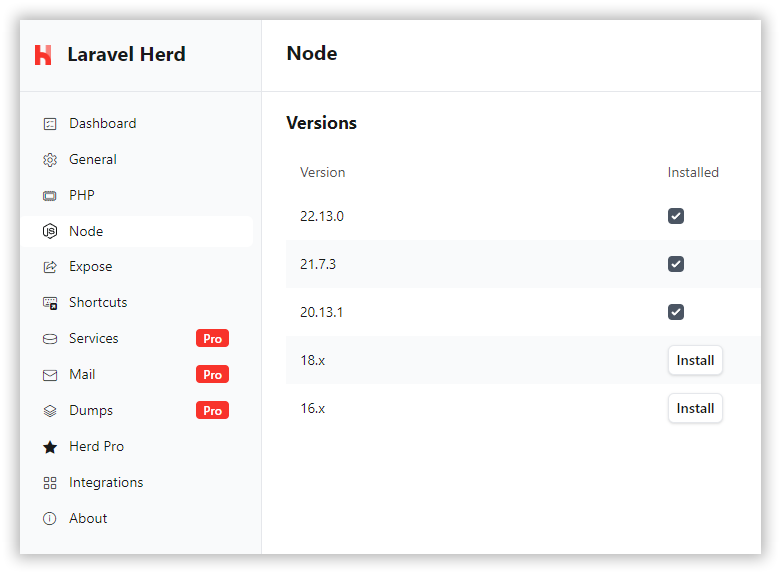Screen dimensions: 781x574
Task: Open the Services section
Action: click(x=137, y=339)
